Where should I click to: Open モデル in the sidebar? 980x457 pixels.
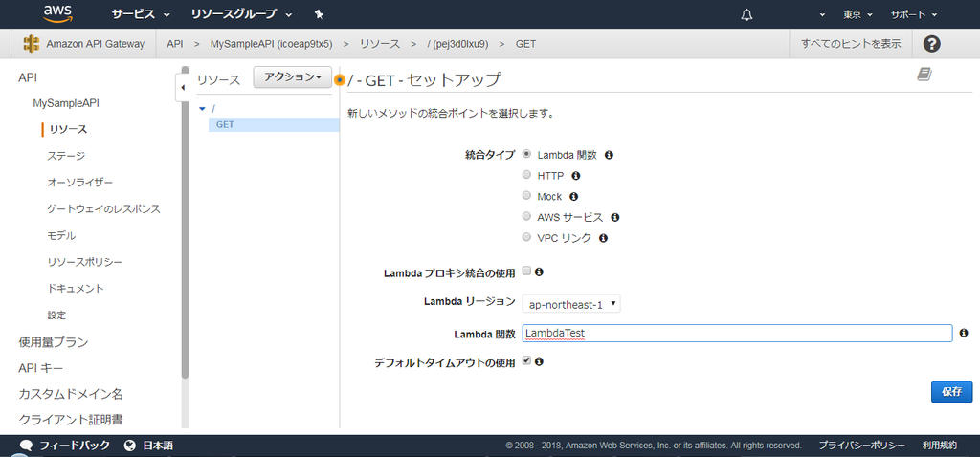click(x=61, y=235)
